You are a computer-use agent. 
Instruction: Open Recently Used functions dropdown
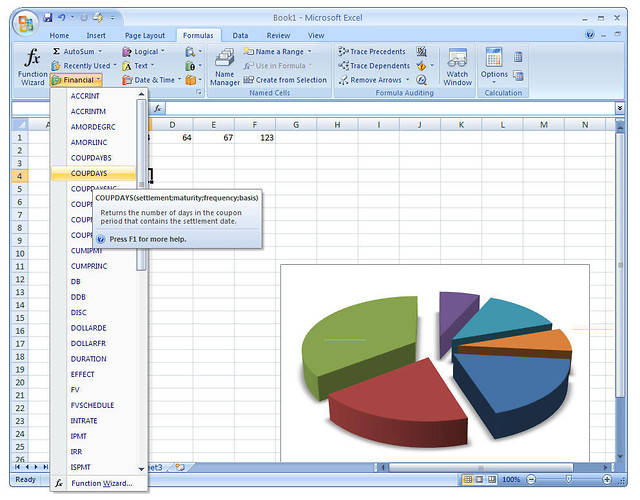pos(84,66)
